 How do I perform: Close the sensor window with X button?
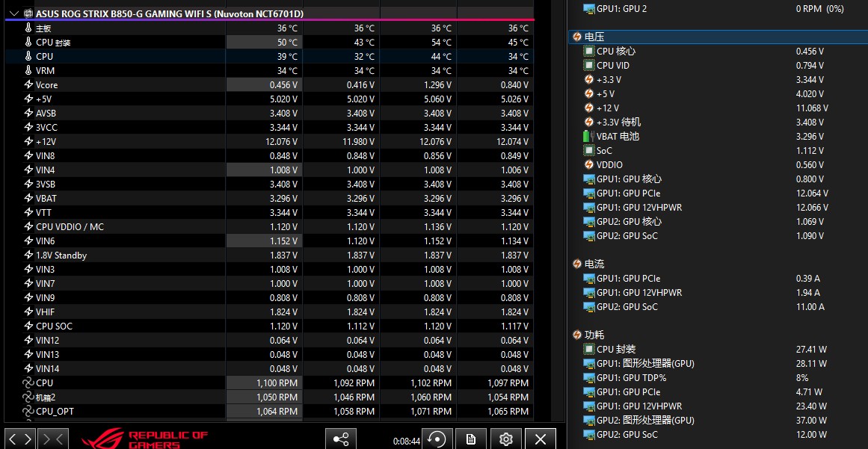(x=541, y=439)
